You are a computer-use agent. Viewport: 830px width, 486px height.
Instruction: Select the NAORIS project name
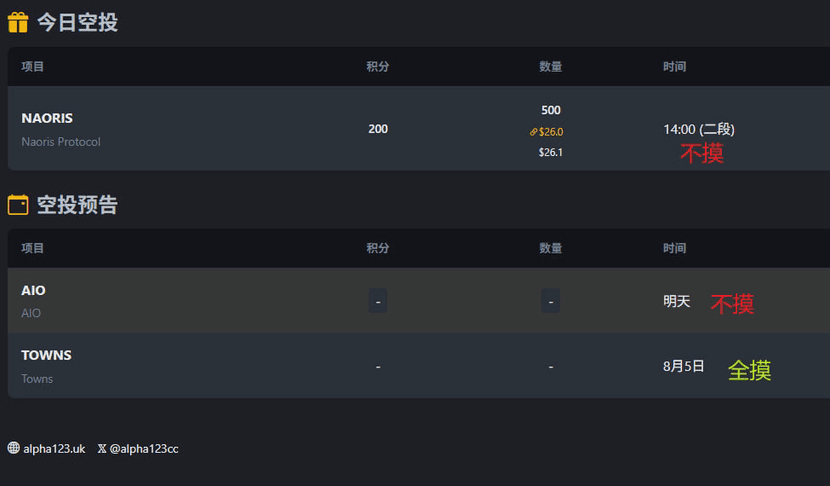(47, 118)
